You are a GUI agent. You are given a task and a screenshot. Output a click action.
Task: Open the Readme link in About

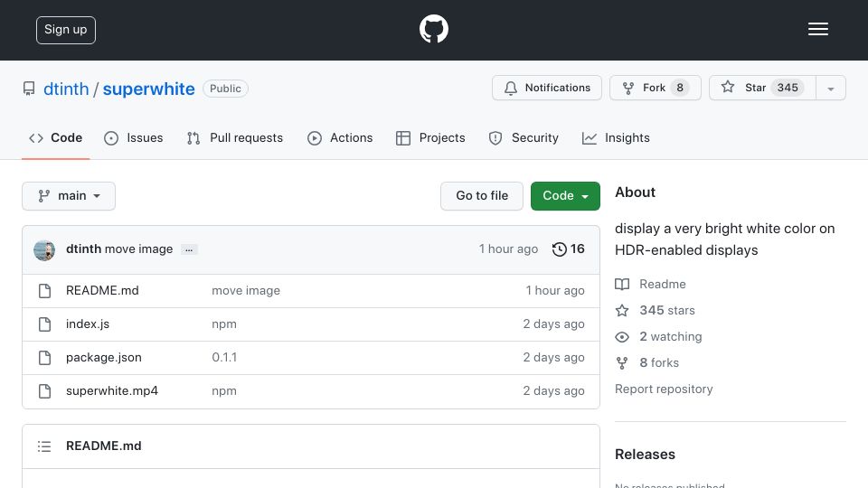pos(663,285)
